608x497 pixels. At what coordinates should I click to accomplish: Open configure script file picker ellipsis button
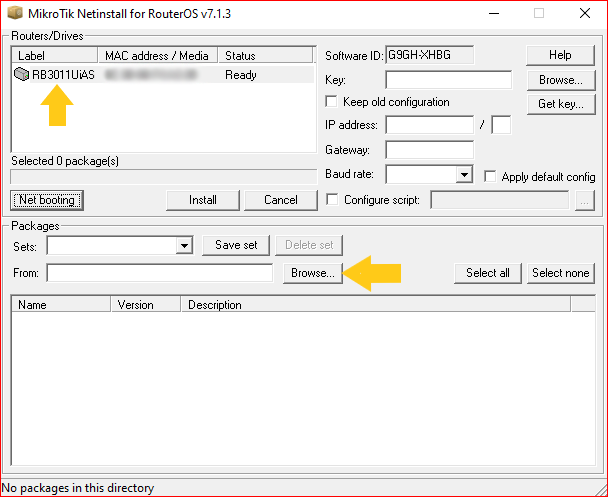[x=585, y=200]
